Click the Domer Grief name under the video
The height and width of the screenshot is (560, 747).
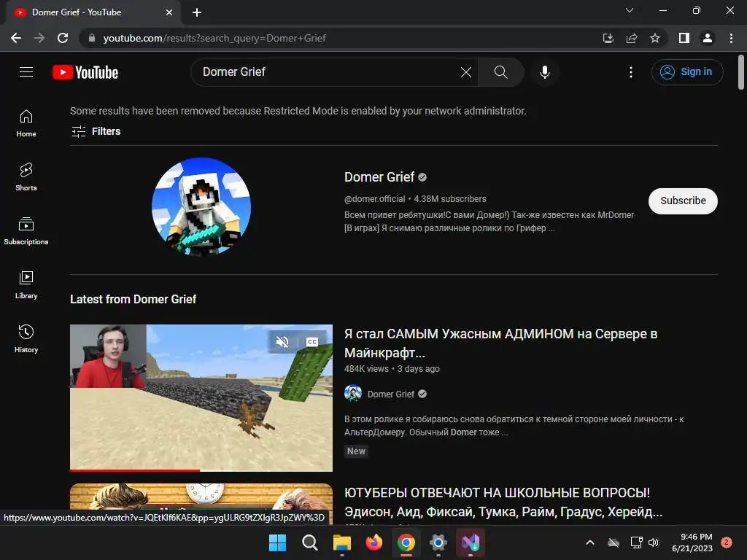391,394
